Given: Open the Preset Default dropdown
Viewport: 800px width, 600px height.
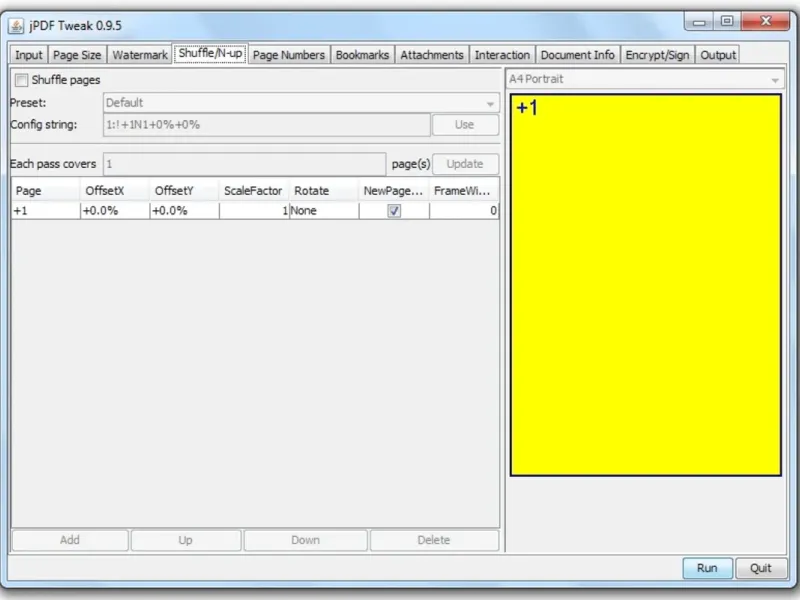Looking at the screenshot, I should (x=301, y=103).
